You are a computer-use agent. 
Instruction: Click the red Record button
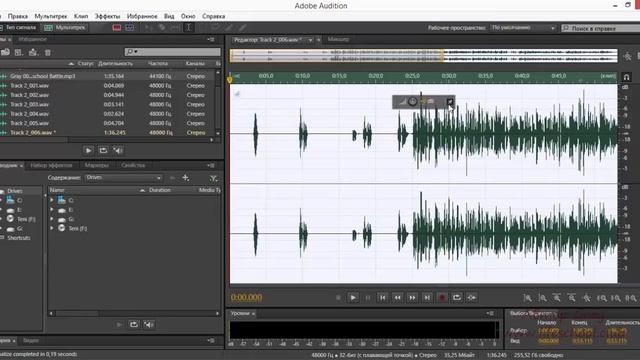(442, 298)
